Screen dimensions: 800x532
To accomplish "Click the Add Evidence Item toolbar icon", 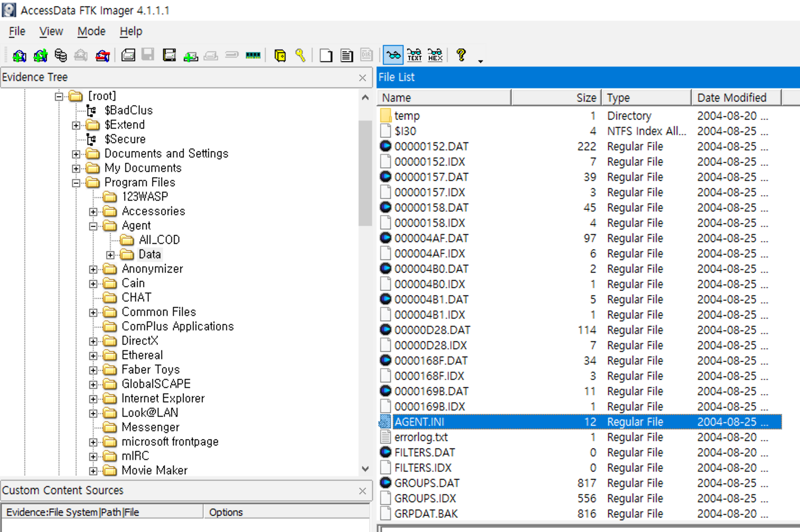I will pos(19,55).
